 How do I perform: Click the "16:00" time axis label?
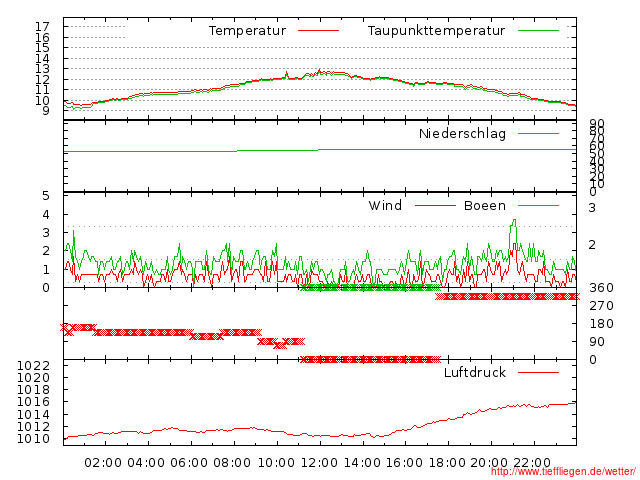click(x=404, y=463)
